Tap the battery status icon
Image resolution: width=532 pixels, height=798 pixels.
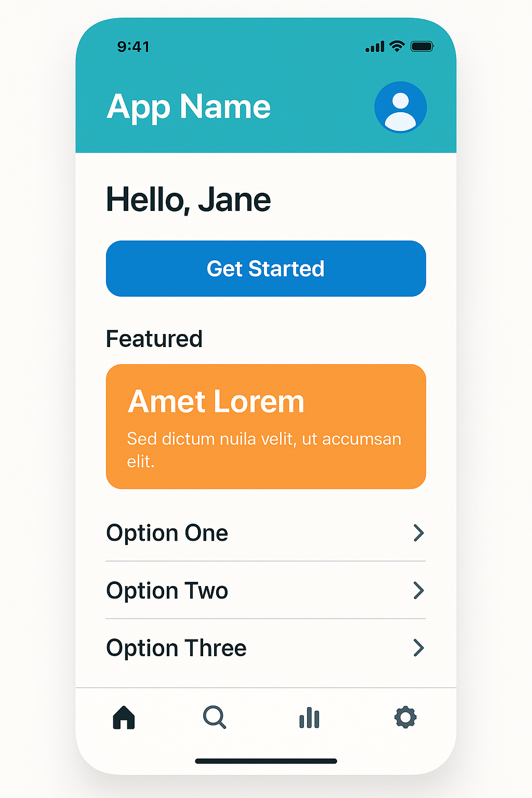click(422, 46)
